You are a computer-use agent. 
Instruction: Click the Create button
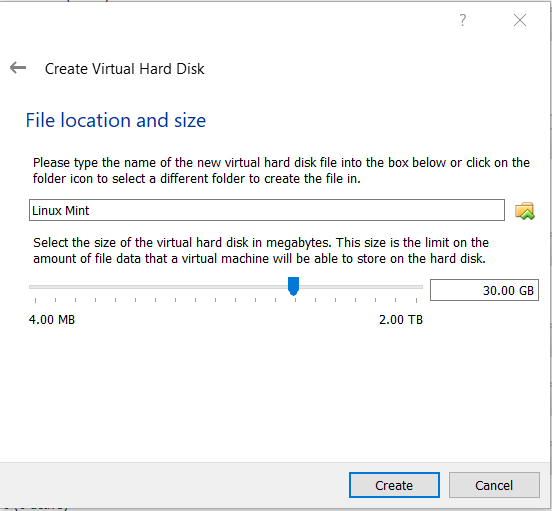394,485
